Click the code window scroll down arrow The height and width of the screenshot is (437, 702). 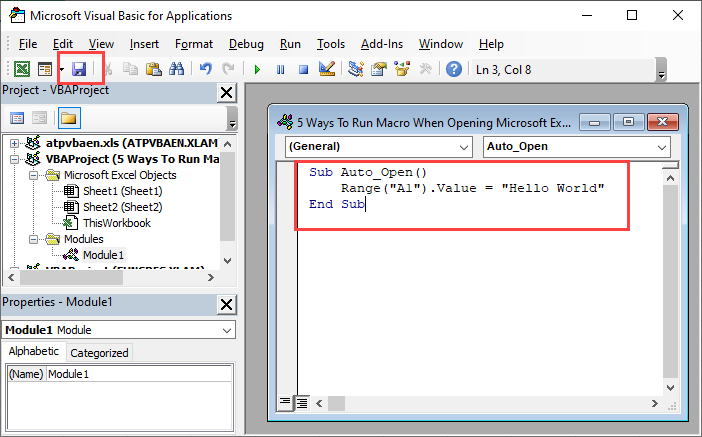pos(670,387)
